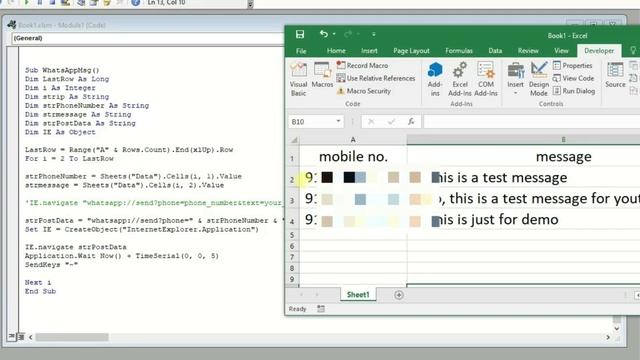Open the Visual Basic editor from the ribbon
Screen dimensions: 640x360
[x=298, y=79]
